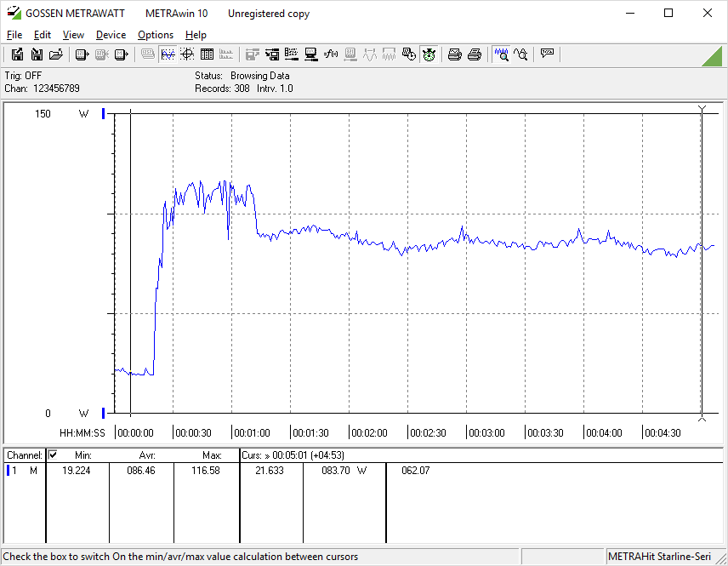Toggle the green stopwatch timer icon
This screenshot has height=566, width=728.
(429, 54)
